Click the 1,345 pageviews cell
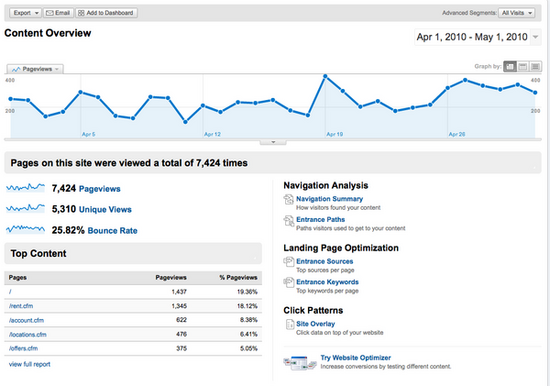550x386 pixels. coord(179,306)
